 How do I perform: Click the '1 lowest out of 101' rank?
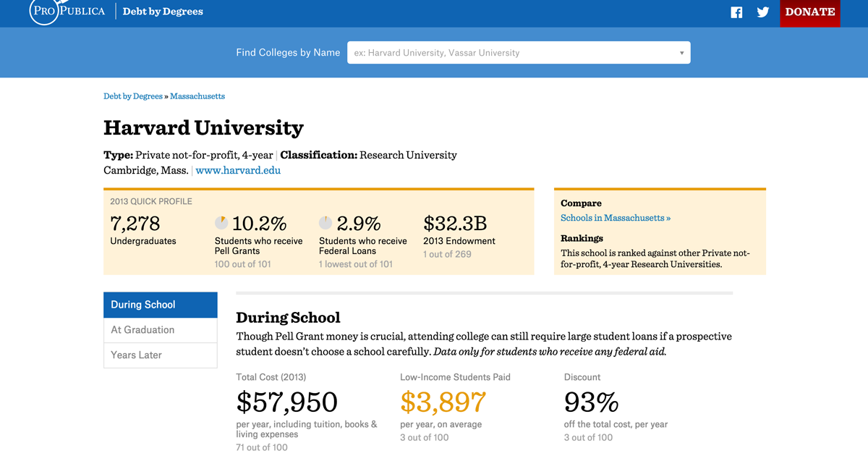pyautogui.click(x=356, y=264)
